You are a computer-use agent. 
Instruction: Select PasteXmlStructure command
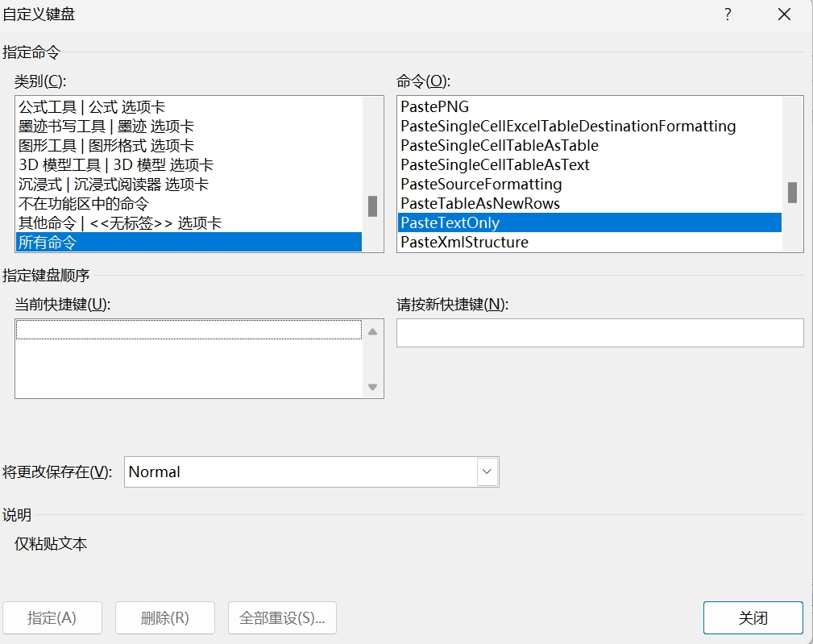click(590, 242)
